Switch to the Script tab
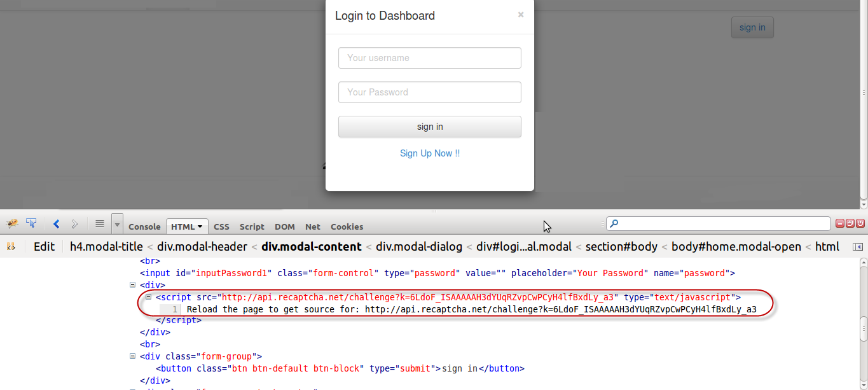The image size is (868, 390). pyautogui.click(x=252, y=226)
